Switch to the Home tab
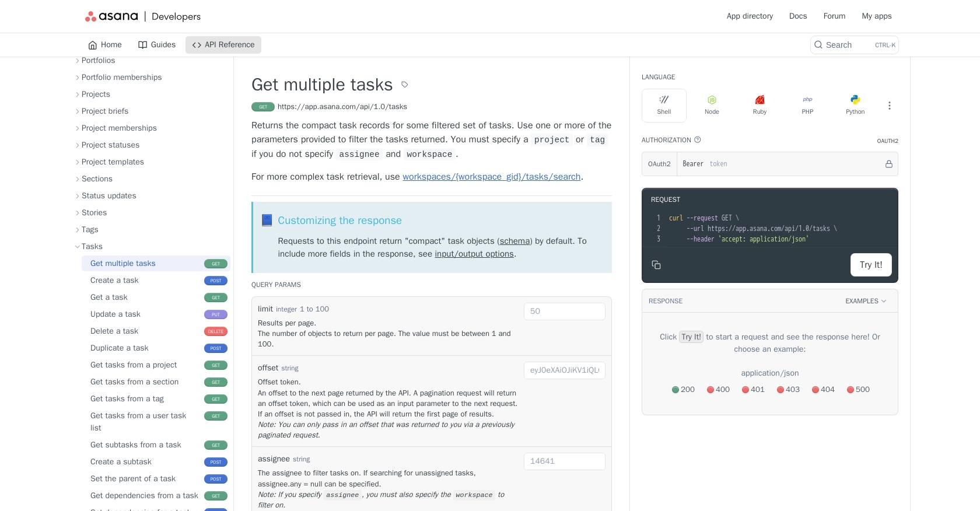The image size is (980, 511). tap(105, 45)
